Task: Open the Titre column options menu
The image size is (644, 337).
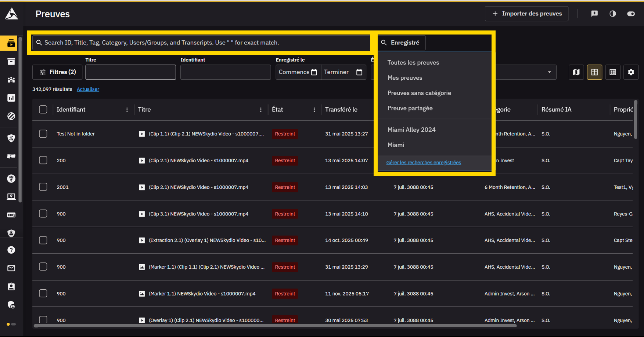Action: 261,110
